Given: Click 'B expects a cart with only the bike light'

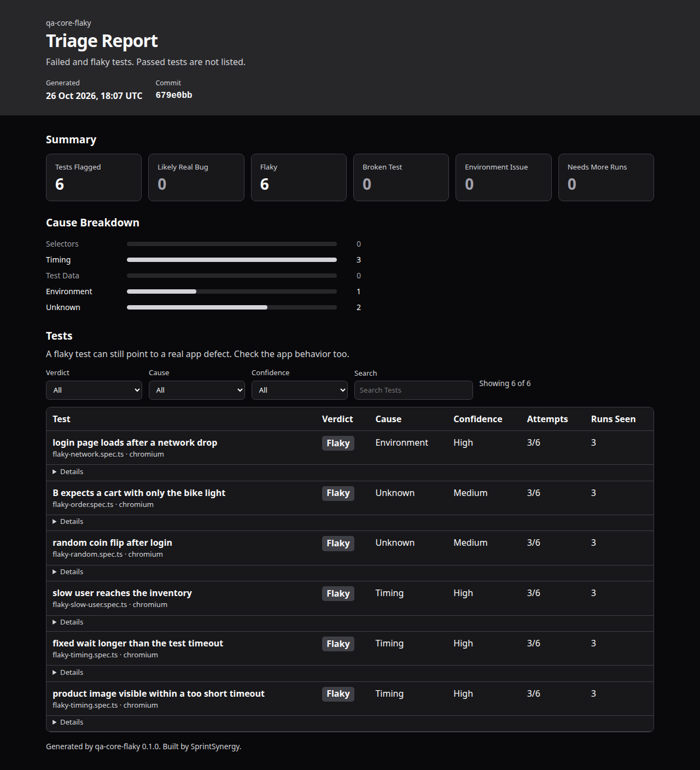Looking at the screenshot, I should [139, 493].
